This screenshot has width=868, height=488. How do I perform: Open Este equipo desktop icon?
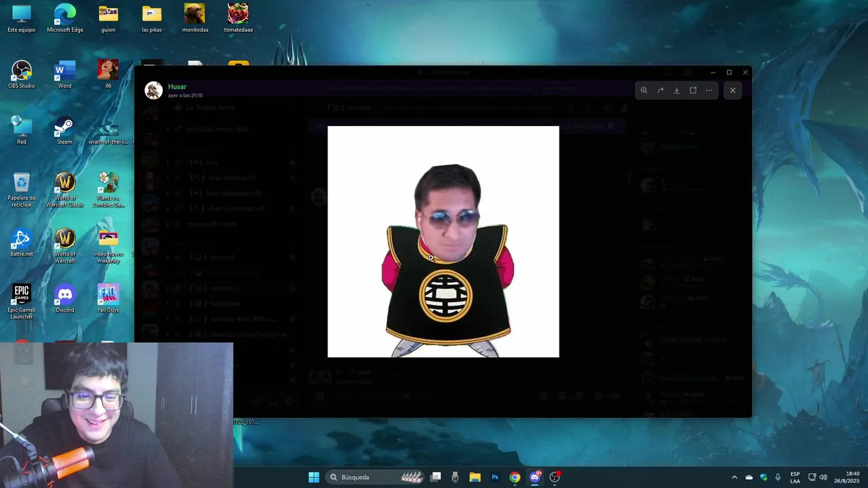[x=21, y=19]
